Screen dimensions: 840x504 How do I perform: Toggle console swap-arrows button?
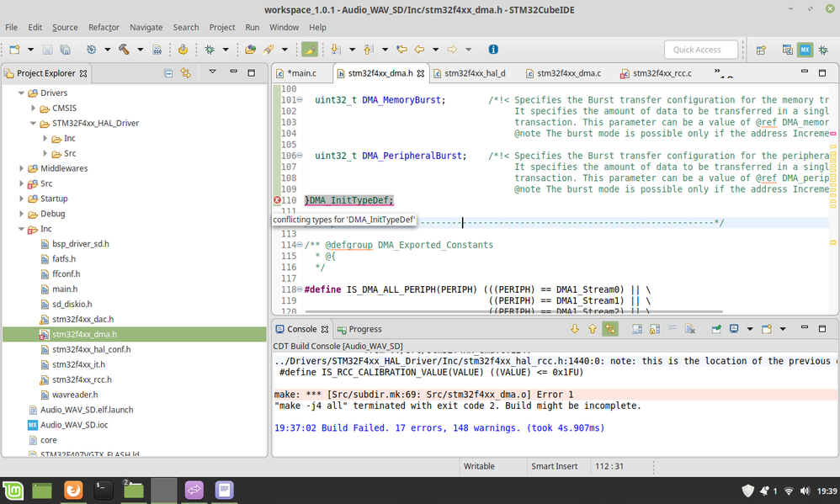pos(610,329)
